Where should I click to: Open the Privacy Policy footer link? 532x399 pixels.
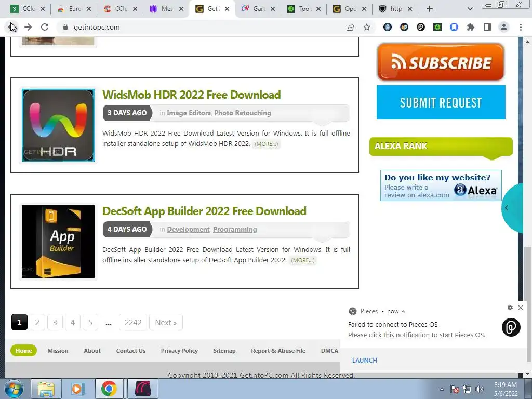[179, 351]
